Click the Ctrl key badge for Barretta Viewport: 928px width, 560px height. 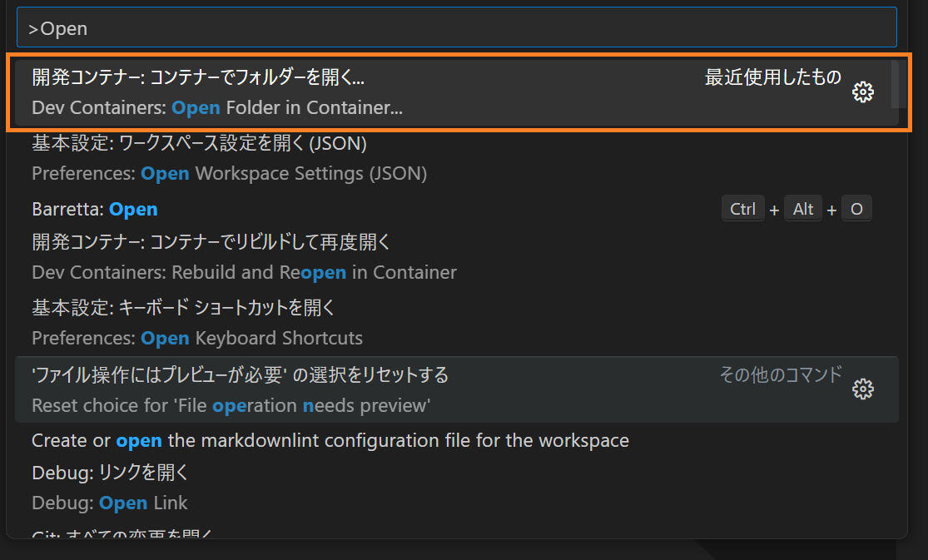click(742, 210)
